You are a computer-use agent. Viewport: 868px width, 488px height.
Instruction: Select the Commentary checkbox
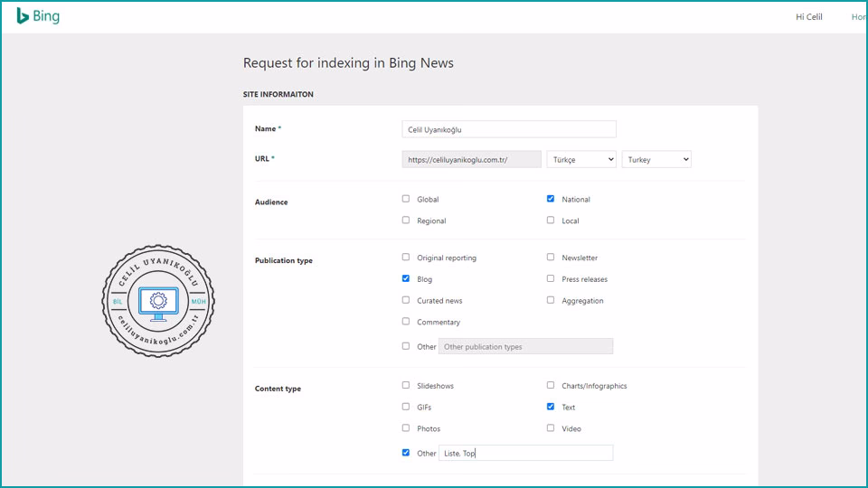pos(406,322)
